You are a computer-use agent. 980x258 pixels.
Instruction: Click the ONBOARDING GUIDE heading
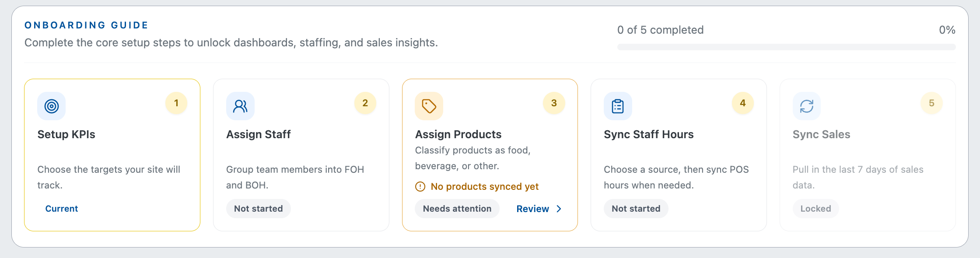coord(87,25)
